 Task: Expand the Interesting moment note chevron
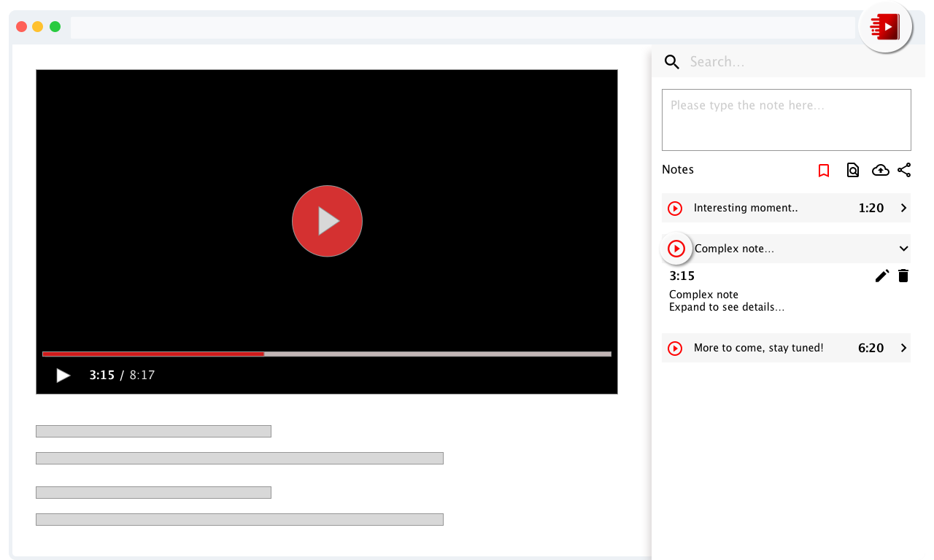(903, 208)
